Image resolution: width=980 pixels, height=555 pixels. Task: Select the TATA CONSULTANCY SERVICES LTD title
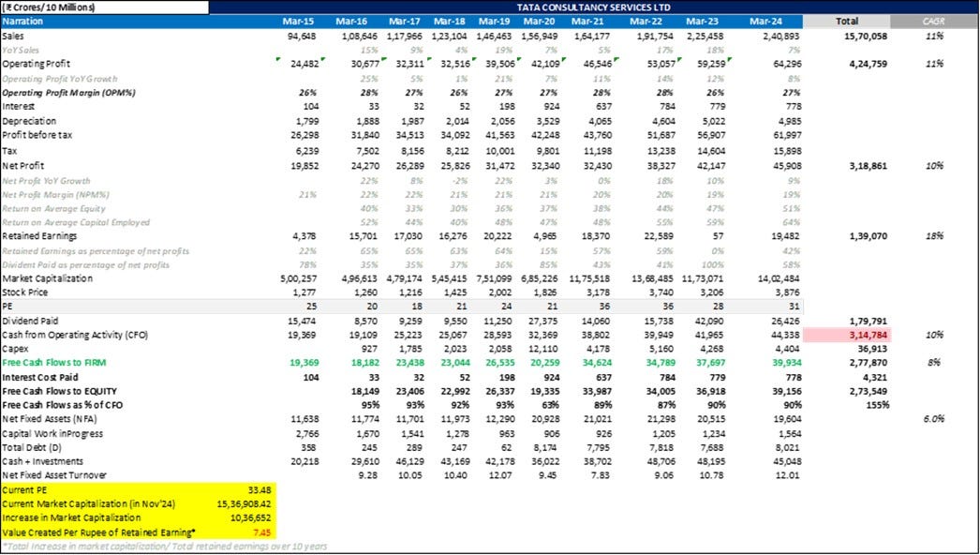(x=594, y=7)
